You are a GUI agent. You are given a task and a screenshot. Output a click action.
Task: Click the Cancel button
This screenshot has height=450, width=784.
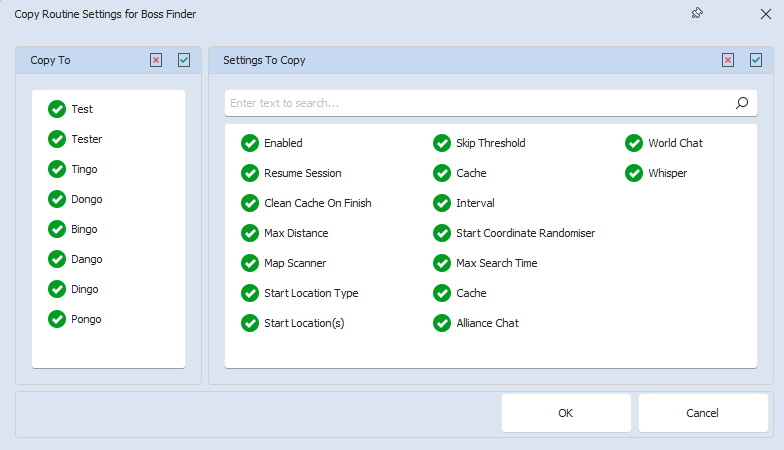[703, 413]
